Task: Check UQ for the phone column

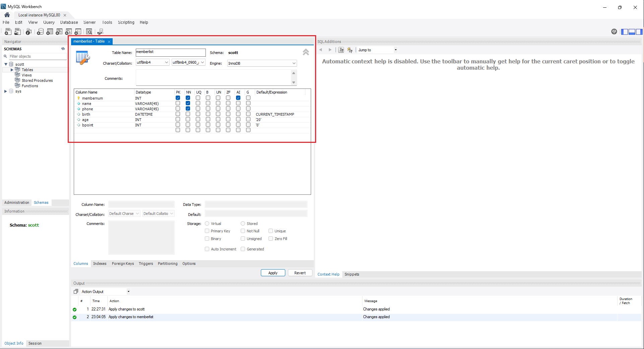Action: (x=198, y=109)
